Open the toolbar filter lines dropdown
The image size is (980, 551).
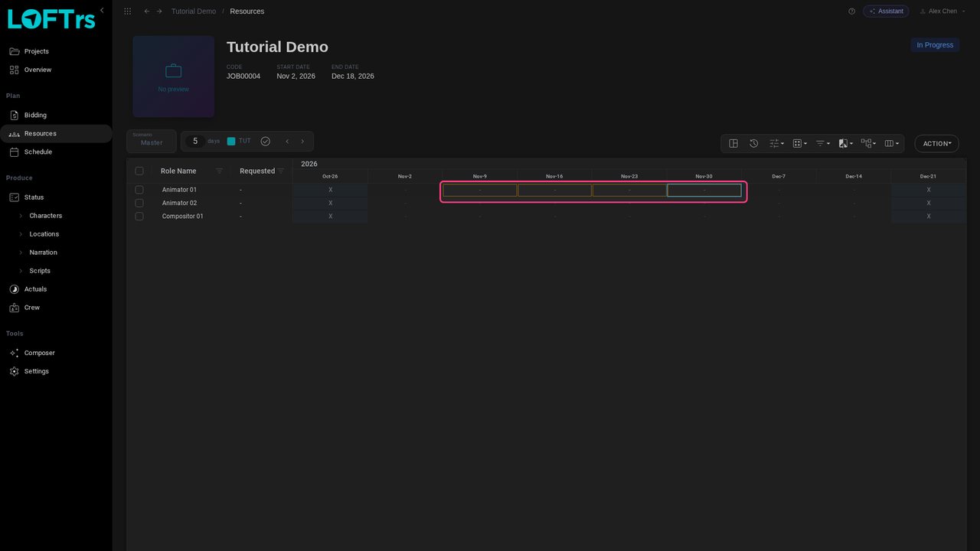(x=822, y=143)
